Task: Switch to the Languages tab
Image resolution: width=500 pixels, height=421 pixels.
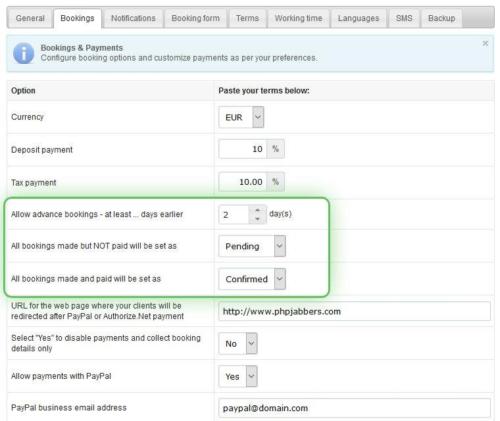Action: 358,18
